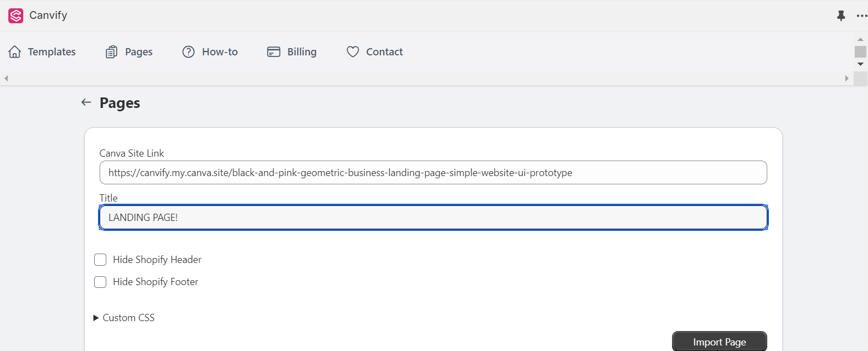
Task: Open the How-to menu item
Action: point(220,52)
